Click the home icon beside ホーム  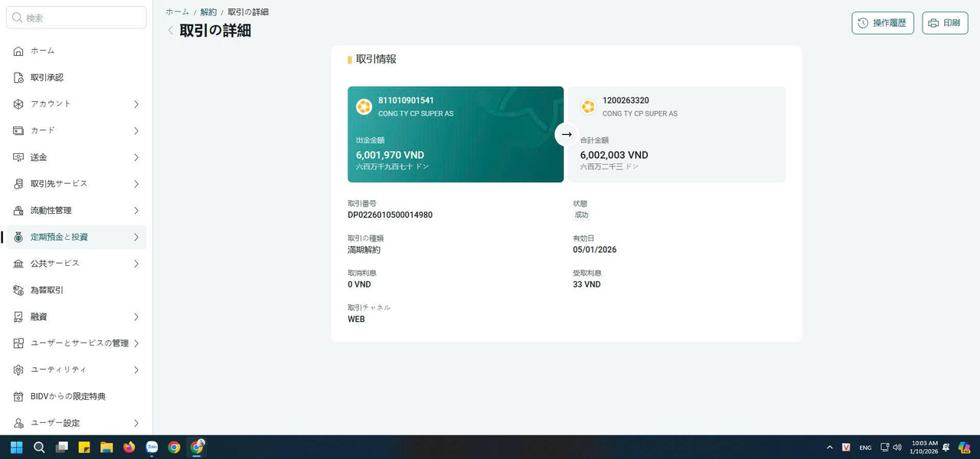[x=18, y=51]
